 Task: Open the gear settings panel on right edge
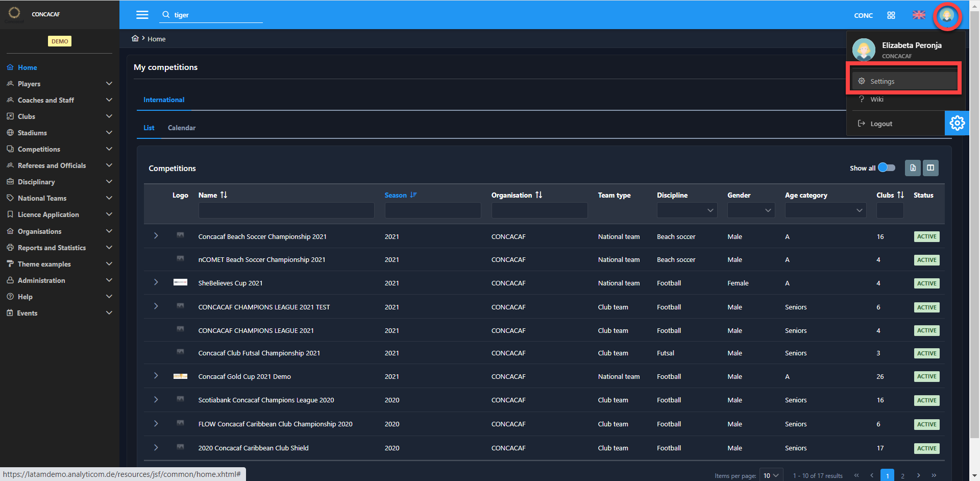tap(958, 123)
